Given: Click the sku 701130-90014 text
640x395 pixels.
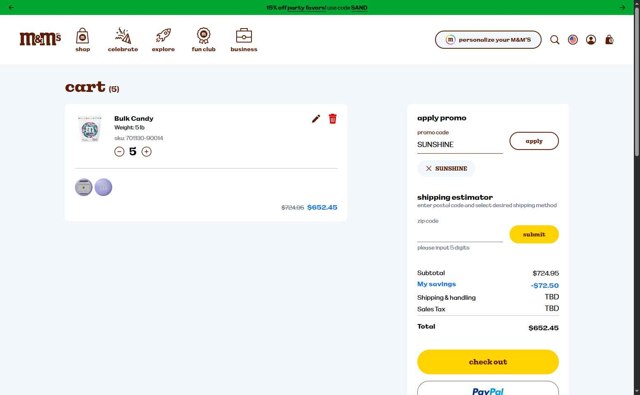Looking at the screenshot, I should click(139, 138).
